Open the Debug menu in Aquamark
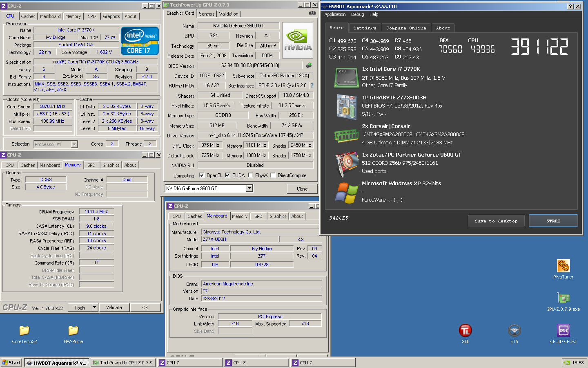588x368 pixels. coord(357,14)
